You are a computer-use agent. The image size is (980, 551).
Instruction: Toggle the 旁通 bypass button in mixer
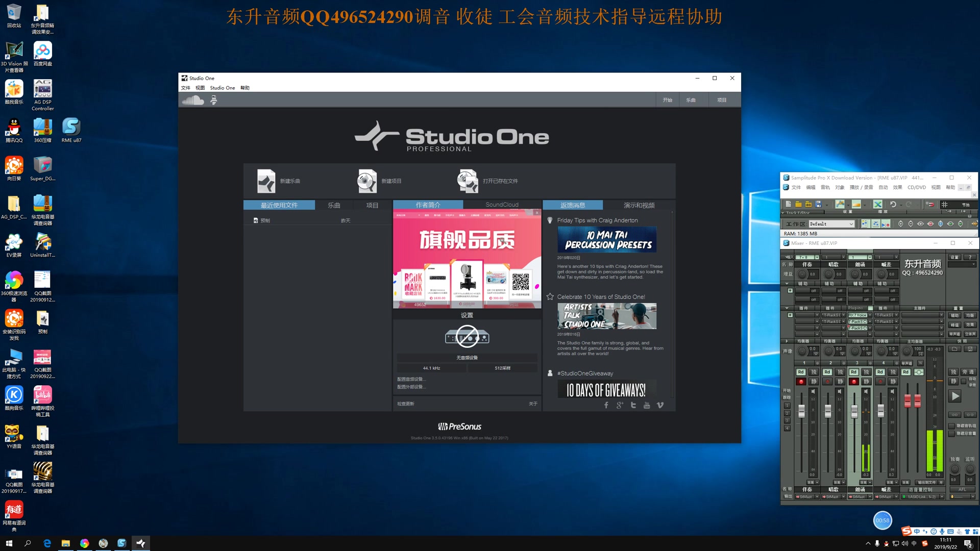[968, 372]
